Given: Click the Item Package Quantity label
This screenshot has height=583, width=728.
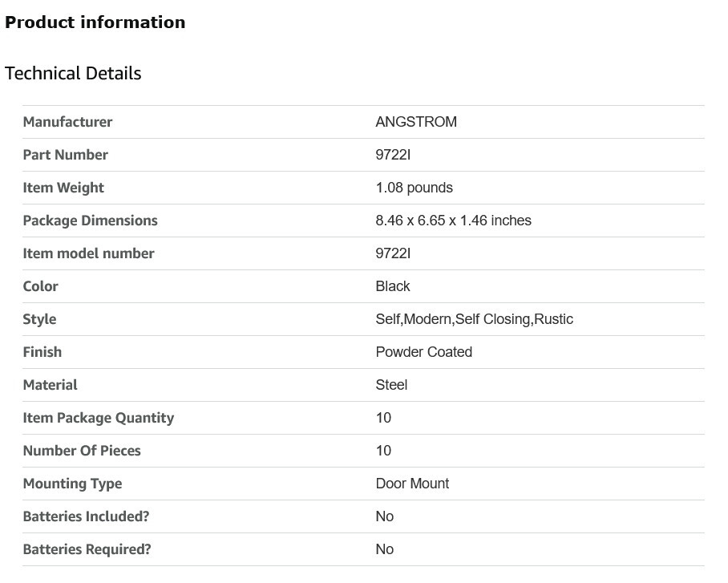Looking at the screenshot, I should click(99, 418).
